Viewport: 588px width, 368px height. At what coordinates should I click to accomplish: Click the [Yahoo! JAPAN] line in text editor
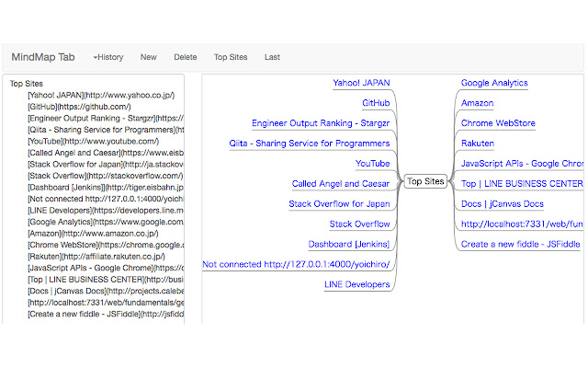click(x=101, y=95)
